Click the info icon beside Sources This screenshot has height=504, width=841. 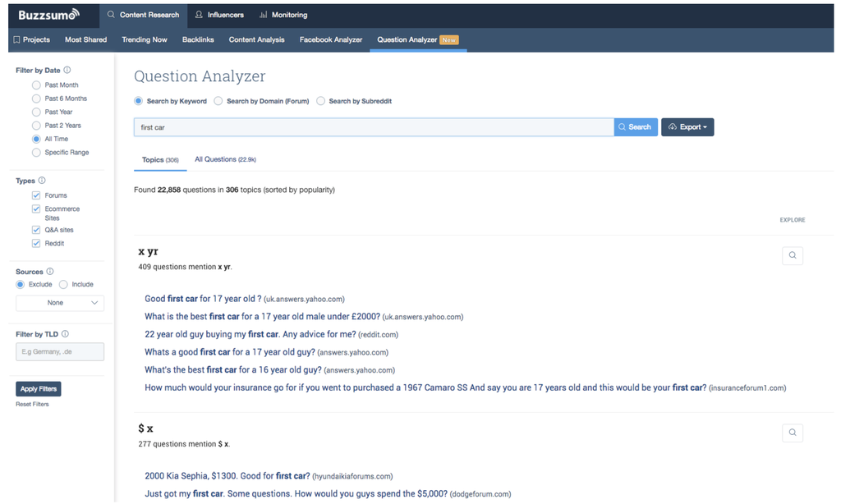50,272
